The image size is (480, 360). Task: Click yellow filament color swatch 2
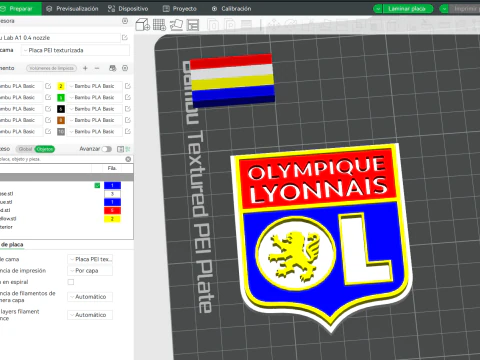tap(61, 86)
